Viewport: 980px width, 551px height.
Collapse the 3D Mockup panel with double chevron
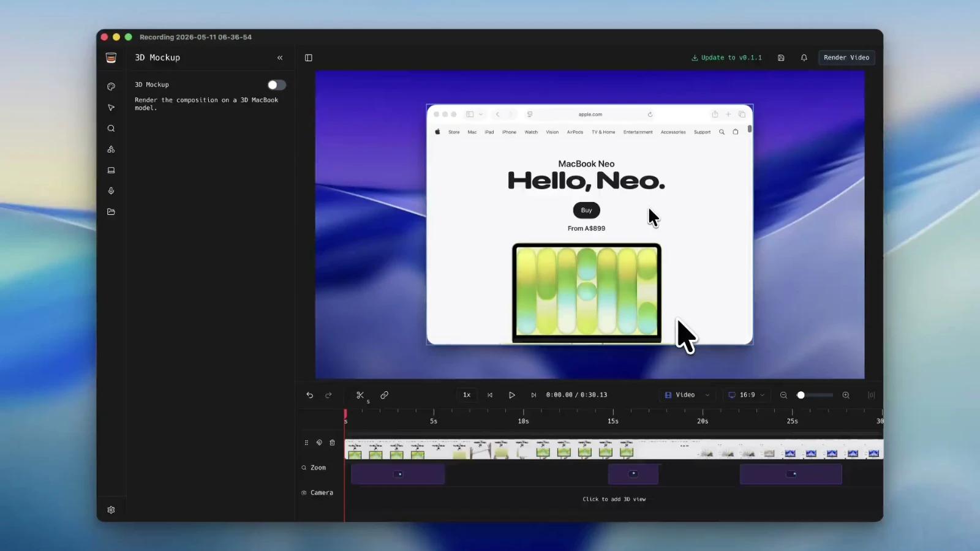tap(280, 58)
